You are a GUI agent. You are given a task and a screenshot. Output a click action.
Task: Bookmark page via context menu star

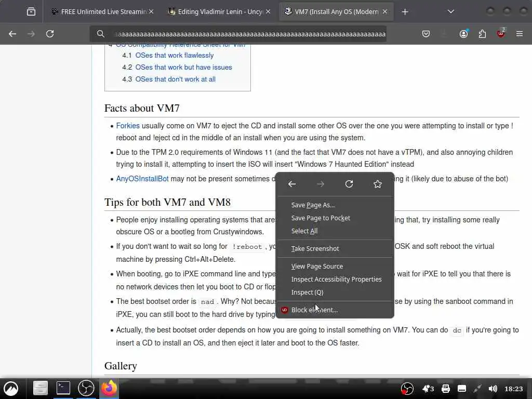point(377,184)
